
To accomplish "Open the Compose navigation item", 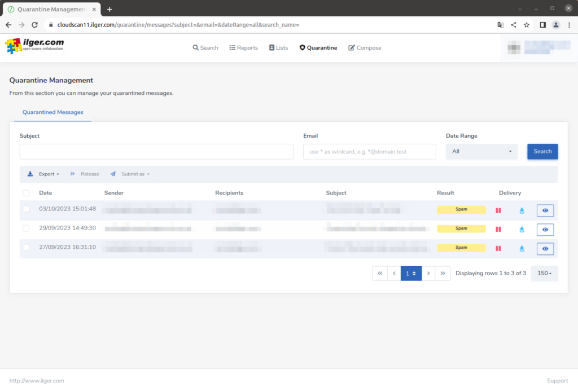I will pos(365,48).
